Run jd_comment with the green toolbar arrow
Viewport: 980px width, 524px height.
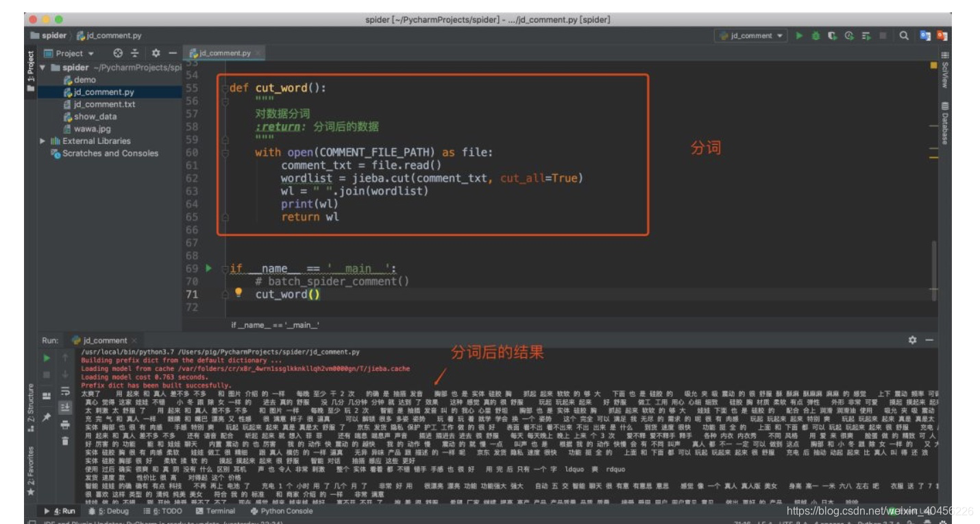click(x=799, y=36)
